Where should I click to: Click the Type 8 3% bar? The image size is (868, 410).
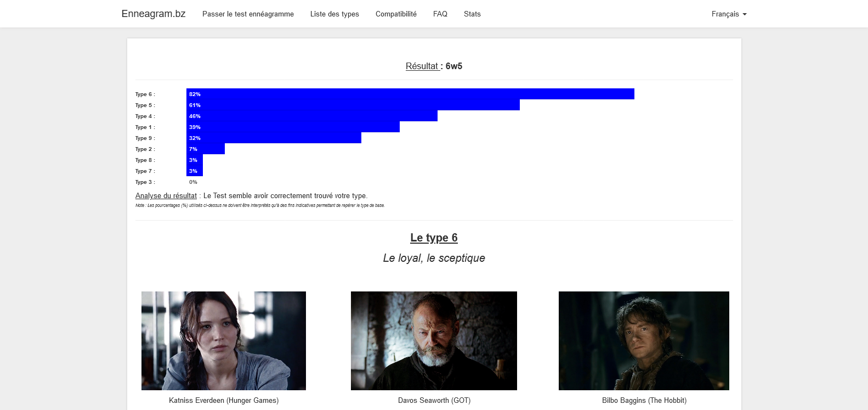(195, 160)
